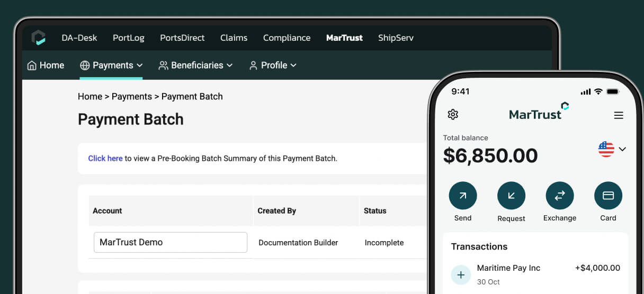Click the US flag currency icon
This screenshot has width=644, height=294.
coord(606,149)
